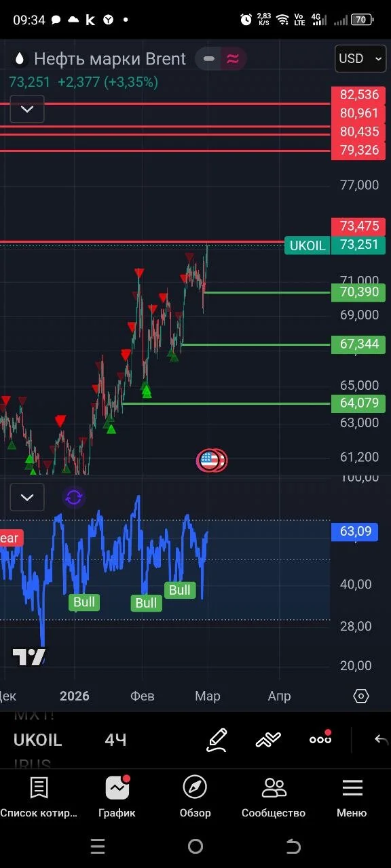The image size is (391, 868).
Task: Toggle the pink wave icon button
Action: (x=233, y=59)
